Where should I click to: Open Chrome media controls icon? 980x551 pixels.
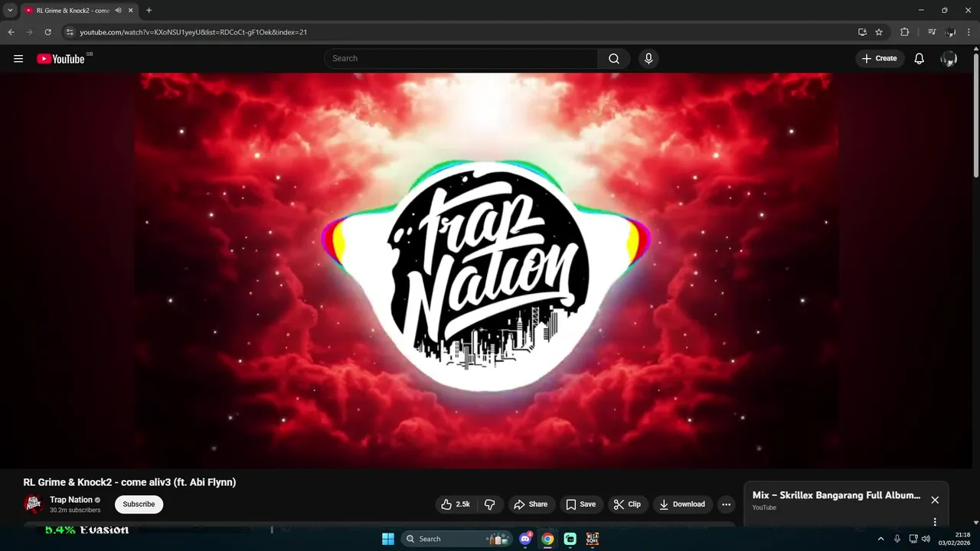click(931, 32)
